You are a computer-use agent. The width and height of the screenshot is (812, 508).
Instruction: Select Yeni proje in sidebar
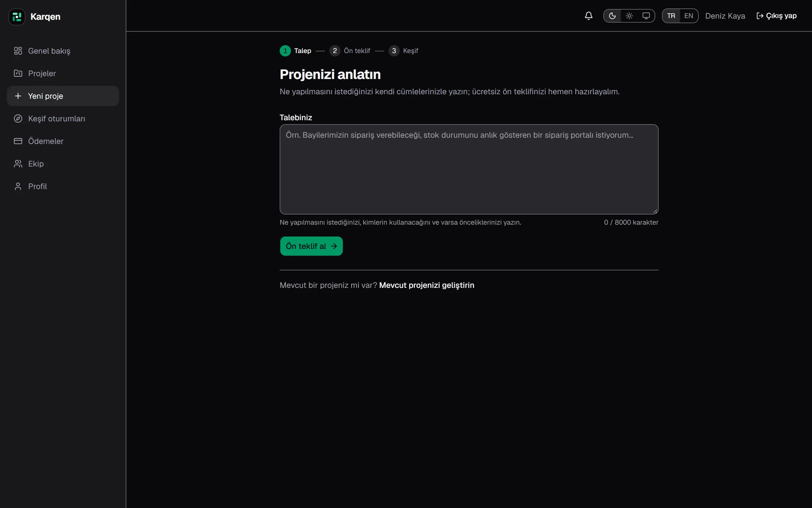point(63,96)
